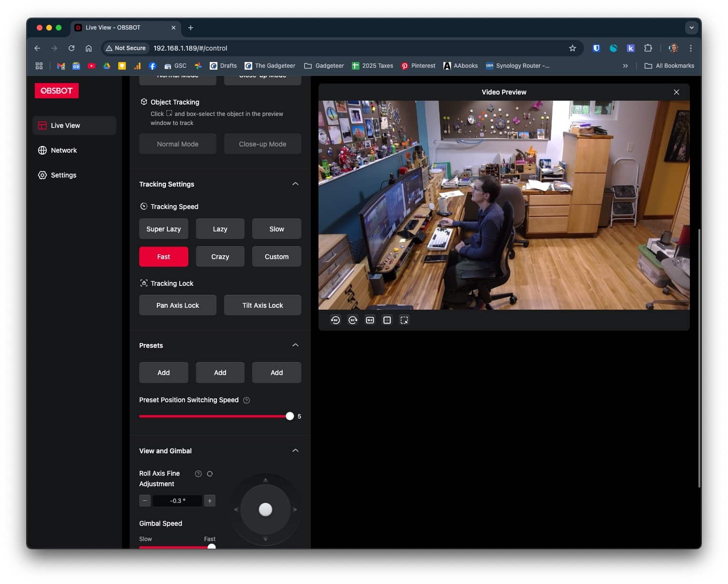The image size is (728, 584).
Task: Set tracking speed to Super Lazy
Action: [x=164, y=229]
